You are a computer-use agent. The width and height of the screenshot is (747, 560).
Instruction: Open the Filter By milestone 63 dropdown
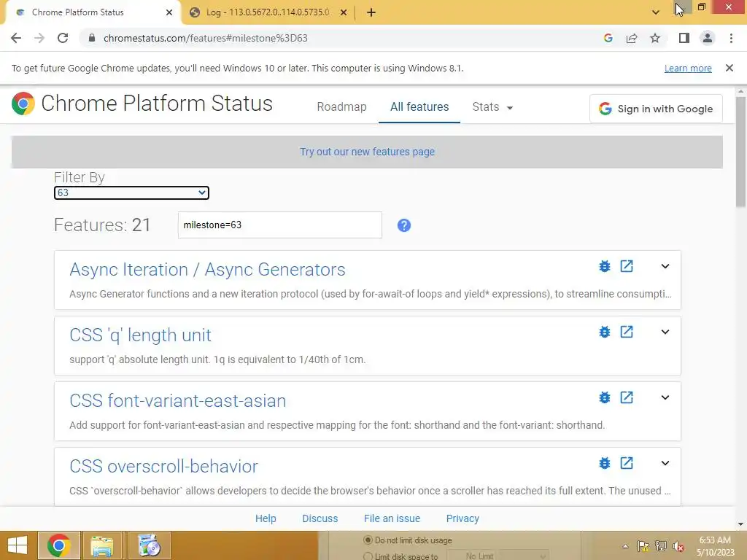tap(131, 192)
